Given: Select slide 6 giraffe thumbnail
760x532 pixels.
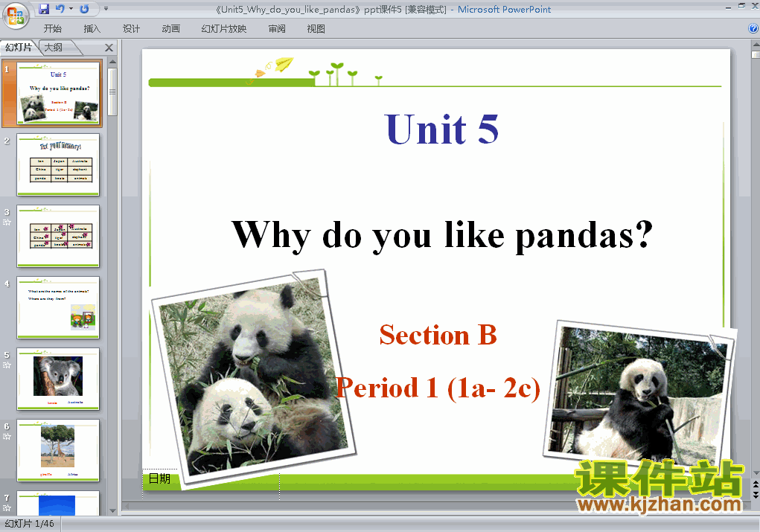Looking at the screenshot, I should click(58, 451).
